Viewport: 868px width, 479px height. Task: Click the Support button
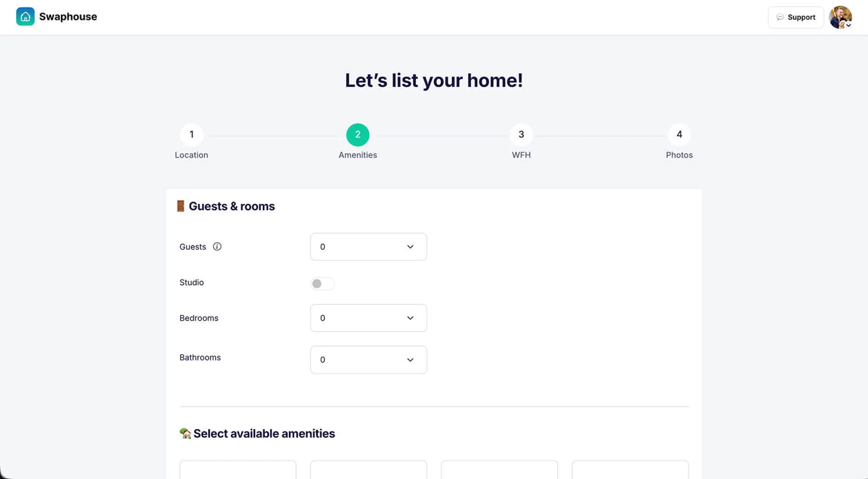795,17
